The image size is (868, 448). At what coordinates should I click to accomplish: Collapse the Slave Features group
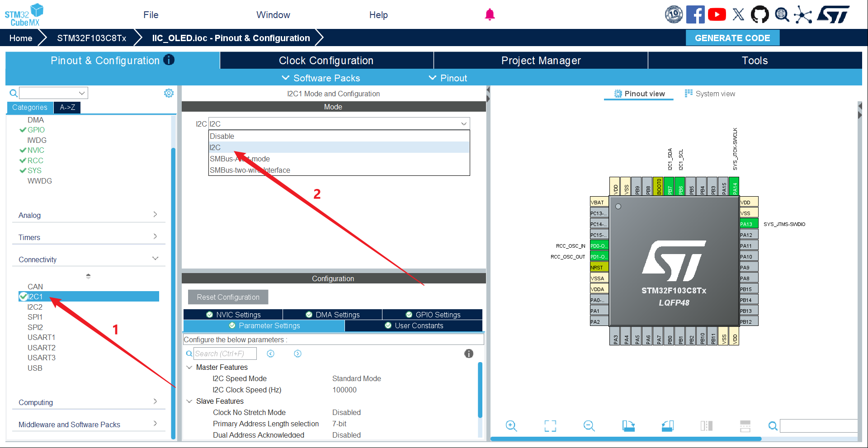(x=189, y=401)
